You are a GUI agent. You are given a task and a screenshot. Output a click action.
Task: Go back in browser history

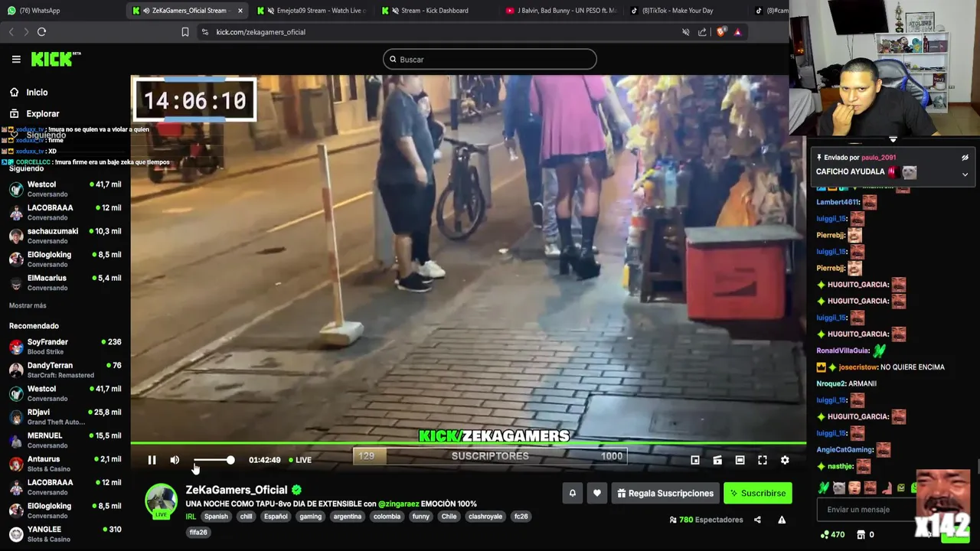tap(11, 32)
